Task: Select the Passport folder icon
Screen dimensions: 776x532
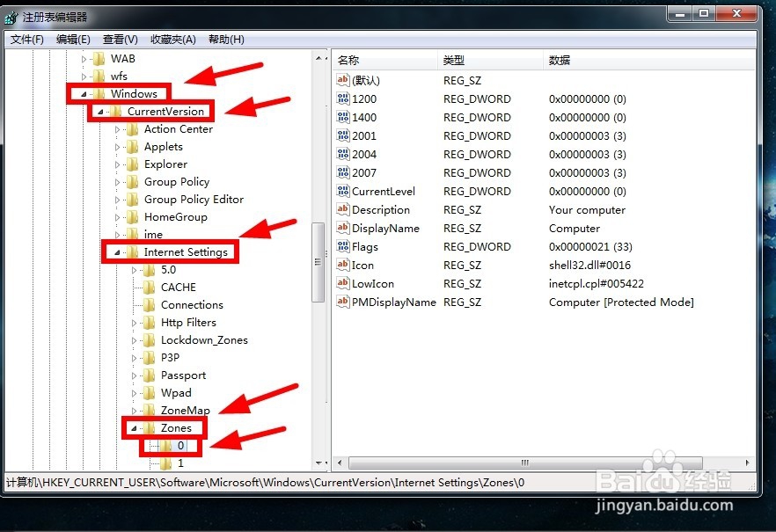Action: tap(149, 375)
